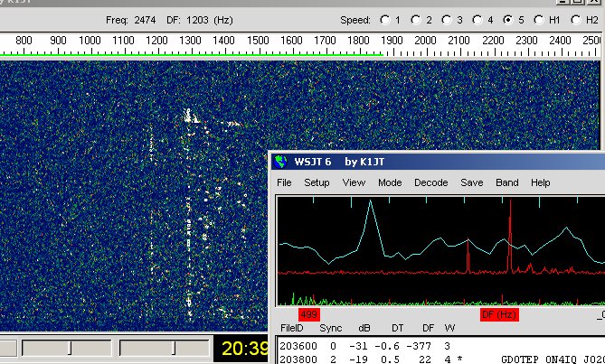This screenshot has width=605, height=364.
Task: Select Speed 5 radio button
Action: point(506,19)
